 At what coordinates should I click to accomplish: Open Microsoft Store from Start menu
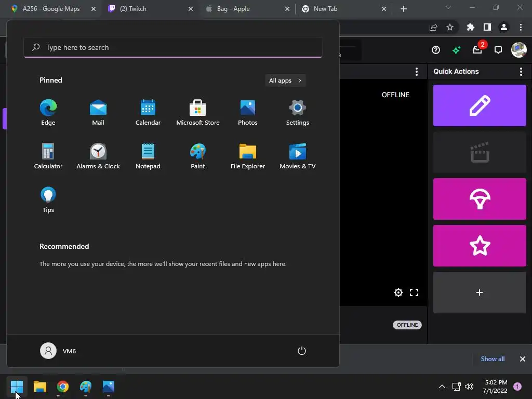(x=198, y=113)
